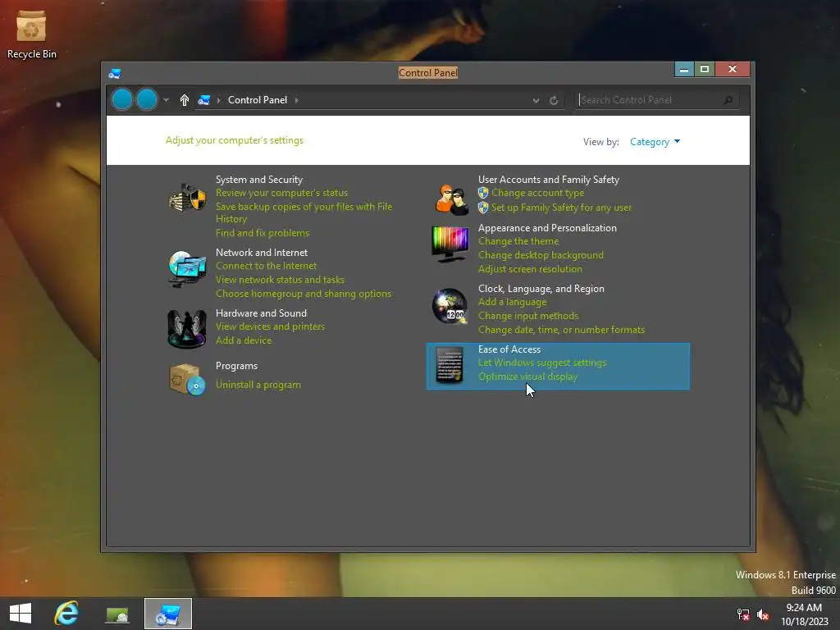The height and width of the screenshot is (630, 840).
Task: Click the Control Panel breadcrumb
Action: click(258, 100)
